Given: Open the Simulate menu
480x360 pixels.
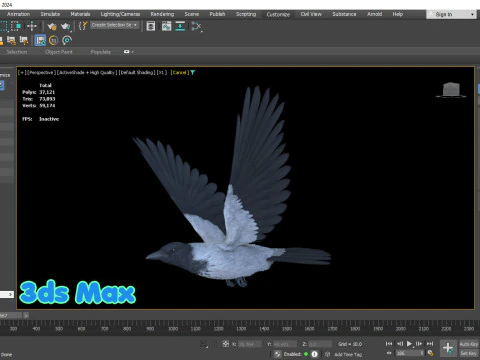Looking at the screenshot, I should [x=50, y=14].
